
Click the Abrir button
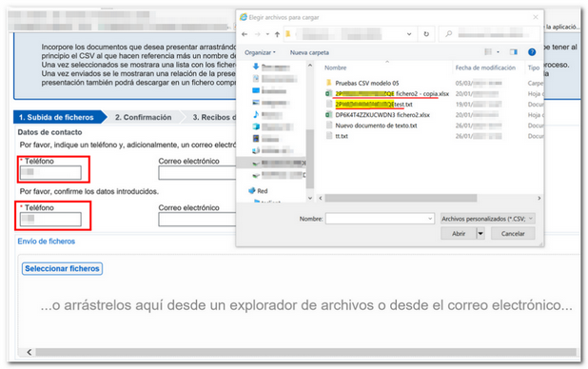pyautogui.click(x=459, y=234)
